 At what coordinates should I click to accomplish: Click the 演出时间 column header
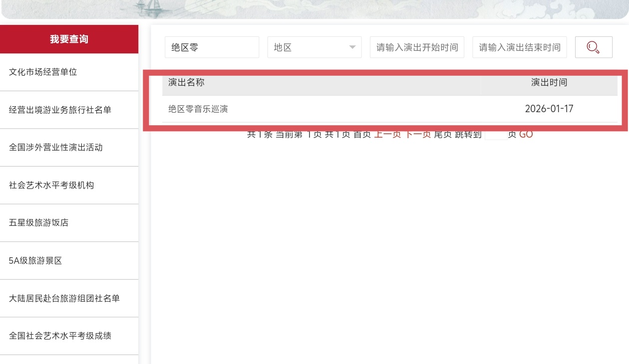click(549, 82)
